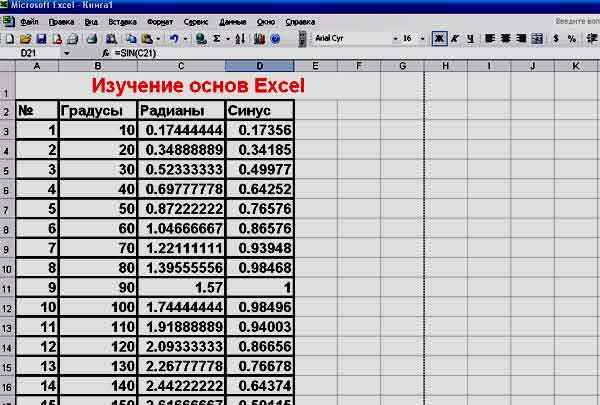Open the font size 16 dropdown
Viewport: 600px width, 405px height.
click(422, 39)
